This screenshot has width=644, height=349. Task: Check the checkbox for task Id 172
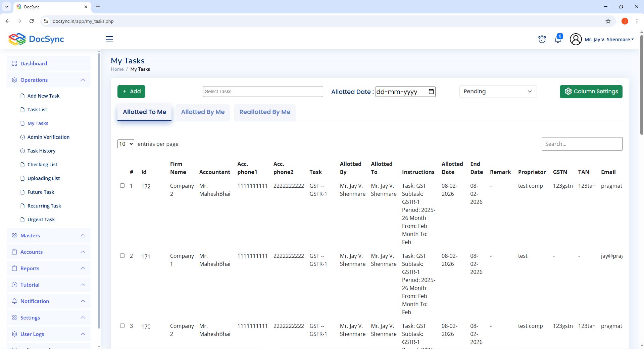tap(122, 186)
